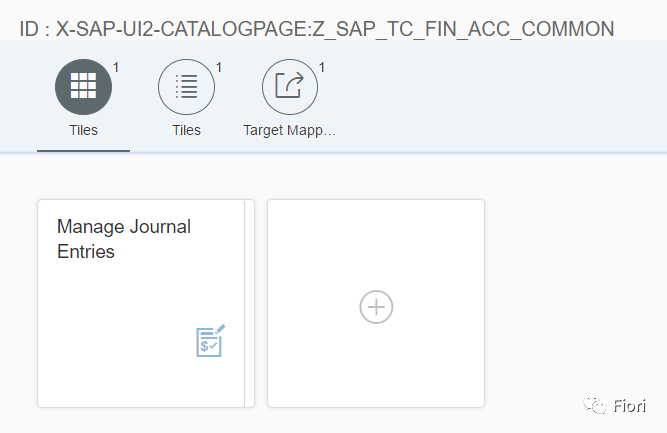Switch to the list view Tiles icon
The image size is (667, 433).
(x=186, y=87)
